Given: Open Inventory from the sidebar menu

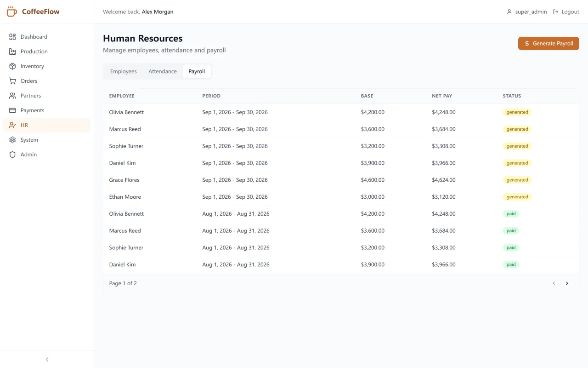Looking at the screenshot, I should [x=47, y=66].
